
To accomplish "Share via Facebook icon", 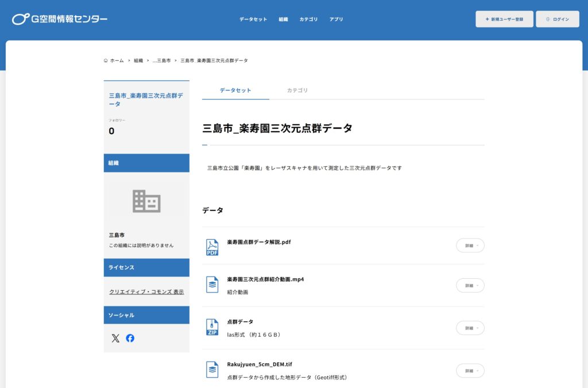I will (130, 338).
